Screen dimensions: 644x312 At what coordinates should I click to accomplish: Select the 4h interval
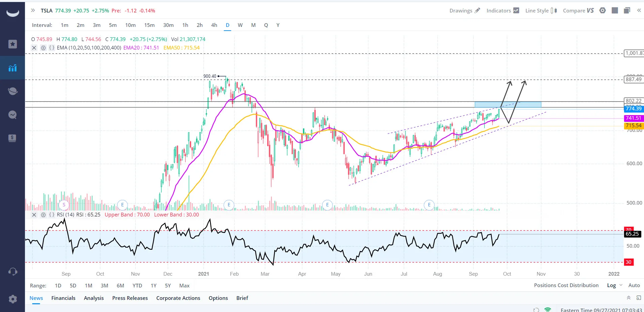(x=214, y=25)
